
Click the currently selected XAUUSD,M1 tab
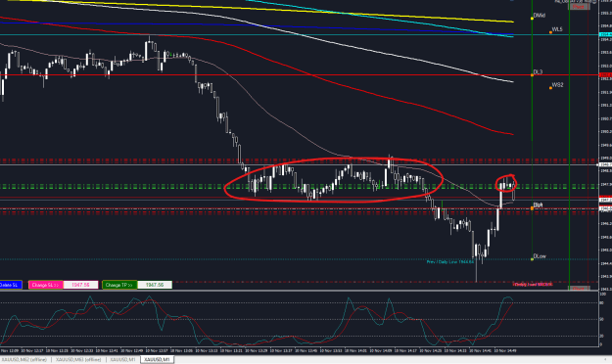click(x=157, y=359)
